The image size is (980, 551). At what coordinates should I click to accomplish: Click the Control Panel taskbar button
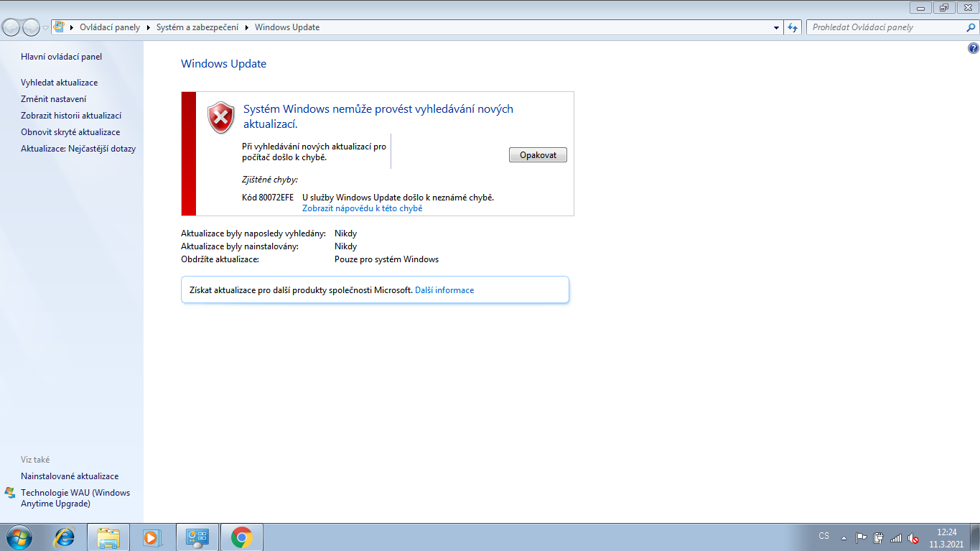(x=197, y=537)
